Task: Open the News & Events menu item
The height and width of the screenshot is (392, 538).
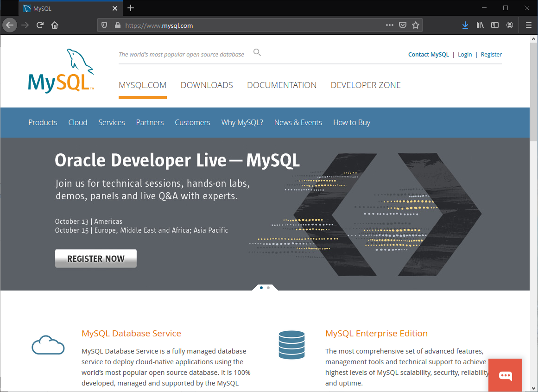Action: (x=298, y=122)
